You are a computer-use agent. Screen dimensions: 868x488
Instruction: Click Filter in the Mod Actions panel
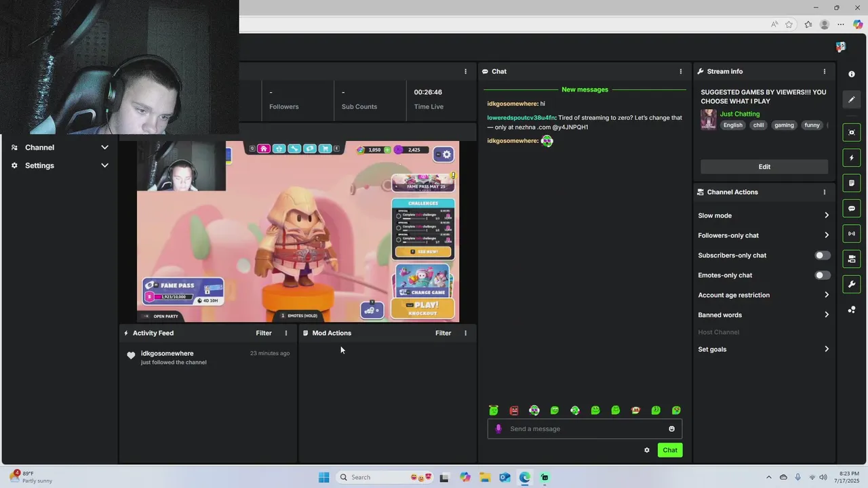443,333
